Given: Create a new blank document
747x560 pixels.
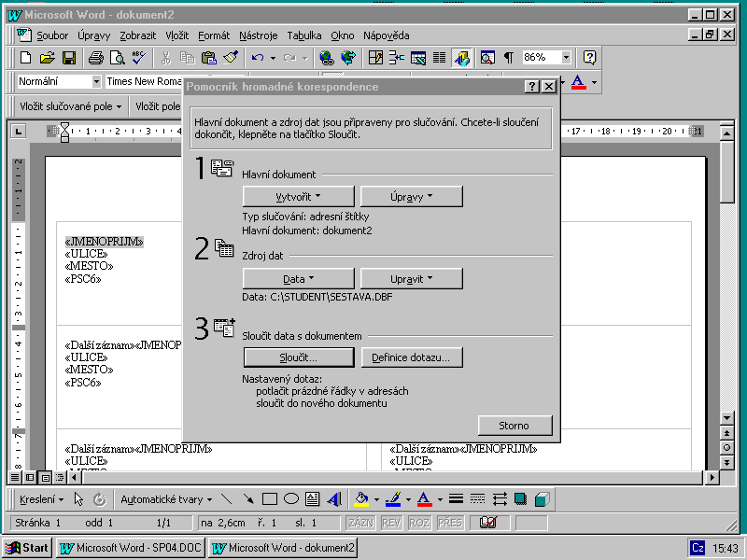Looking at the screenshot, I should 26,58.
